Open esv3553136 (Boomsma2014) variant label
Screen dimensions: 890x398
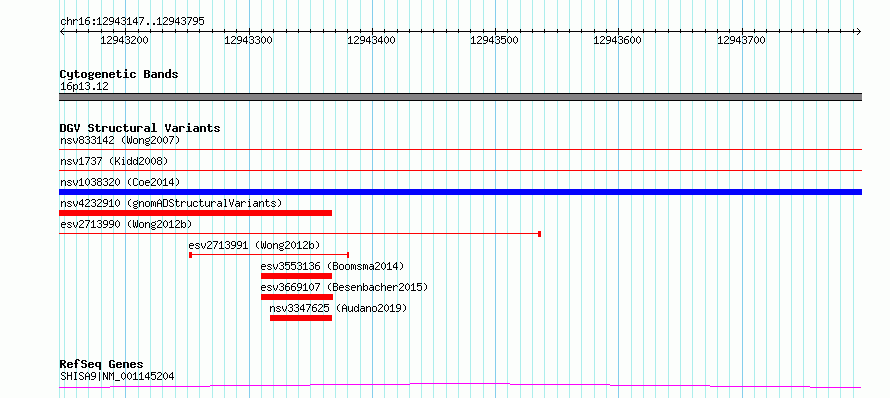tap(332, 266)
